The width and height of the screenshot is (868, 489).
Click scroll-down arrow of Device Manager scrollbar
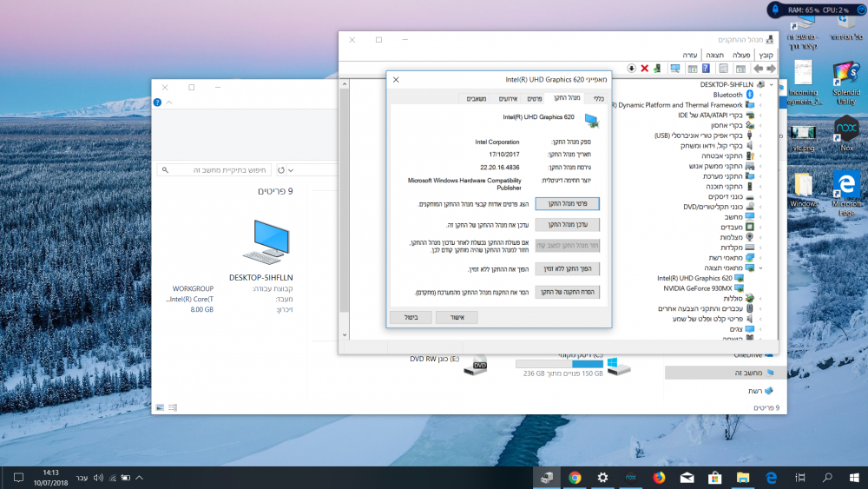[x=345, y=334]
